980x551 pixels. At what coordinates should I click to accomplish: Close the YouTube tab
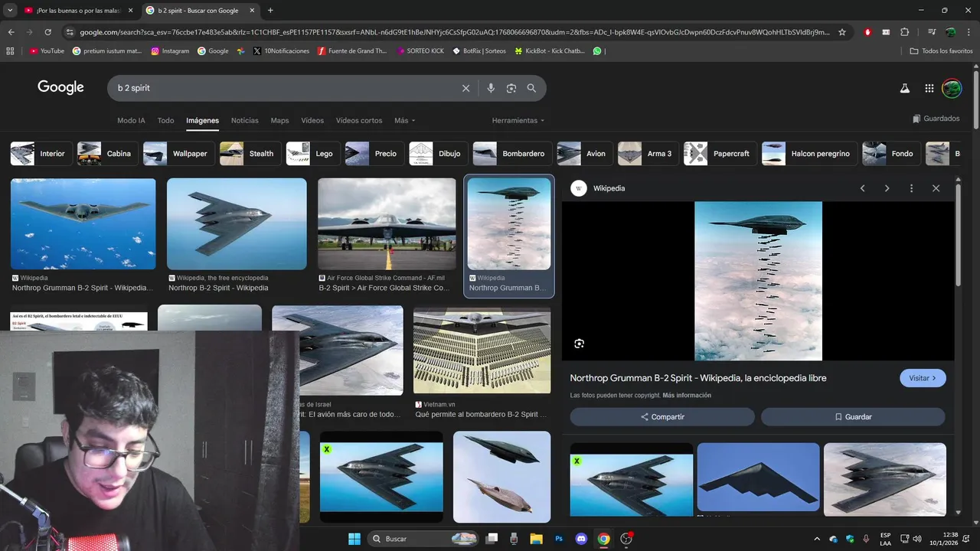point(130,11)
